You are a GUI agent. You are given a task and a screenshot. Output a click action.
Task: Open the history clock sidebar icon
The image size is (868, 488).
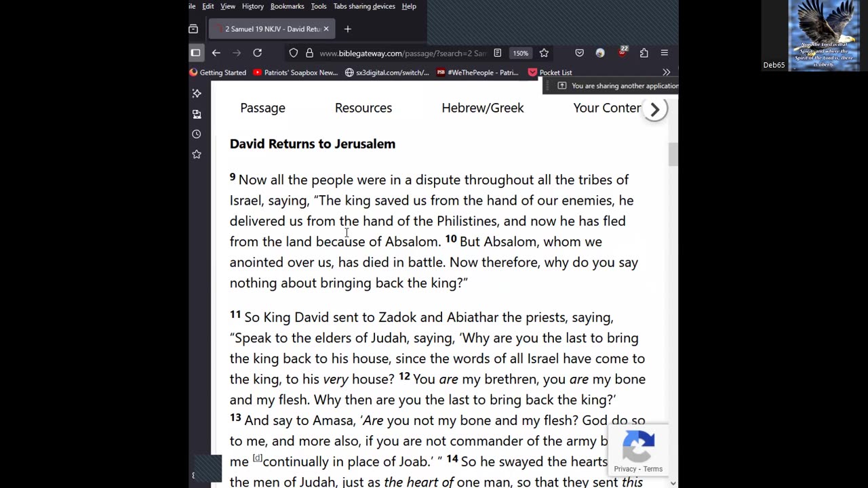pyautogui.click(x=197, y=134)
